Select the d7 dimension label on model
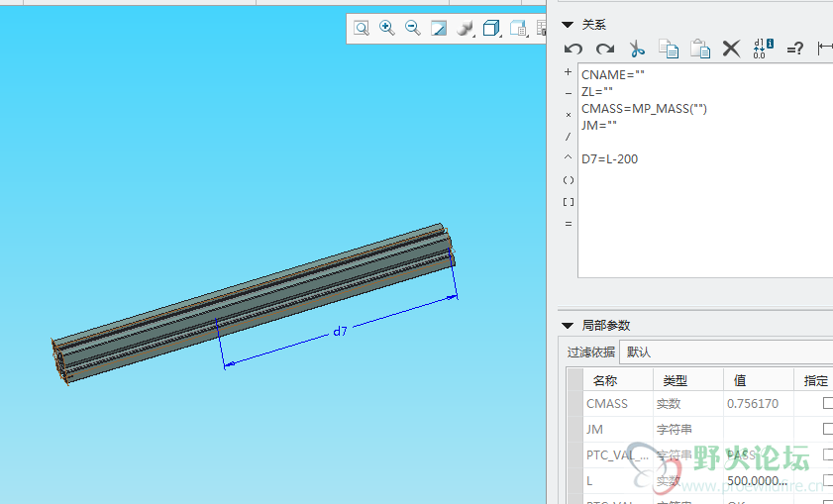 340,332
